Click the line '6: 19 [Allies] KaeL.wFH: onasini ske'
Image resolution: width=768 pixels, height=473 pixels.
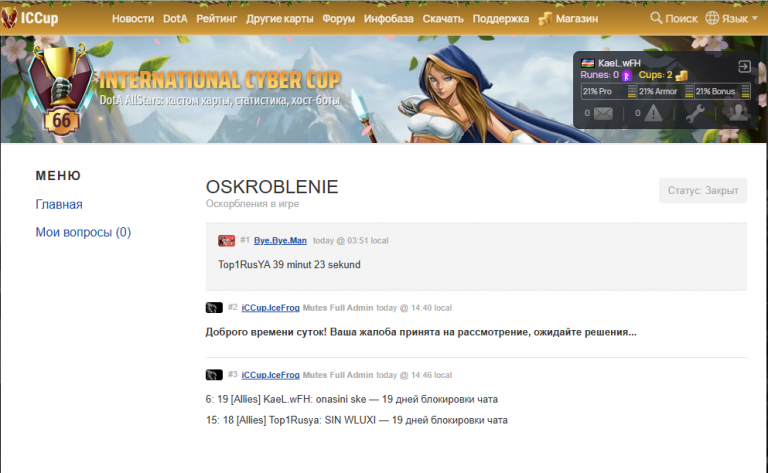click(x=286, y=399)
